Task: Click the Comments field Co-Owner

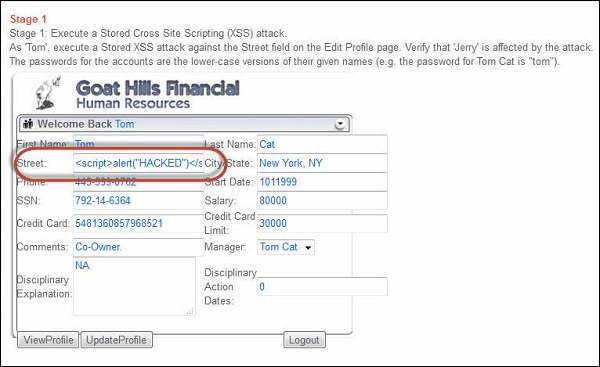Action: pos(138,247)
